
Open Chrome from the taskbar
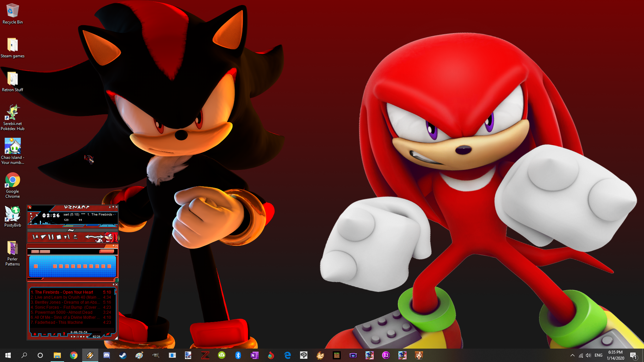(73, 355)
